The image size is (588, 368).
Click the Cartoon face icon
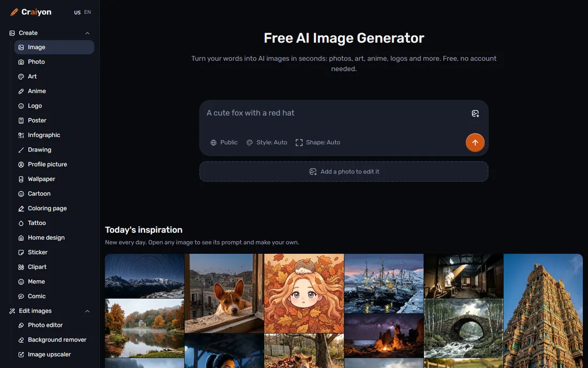(21, 194)
